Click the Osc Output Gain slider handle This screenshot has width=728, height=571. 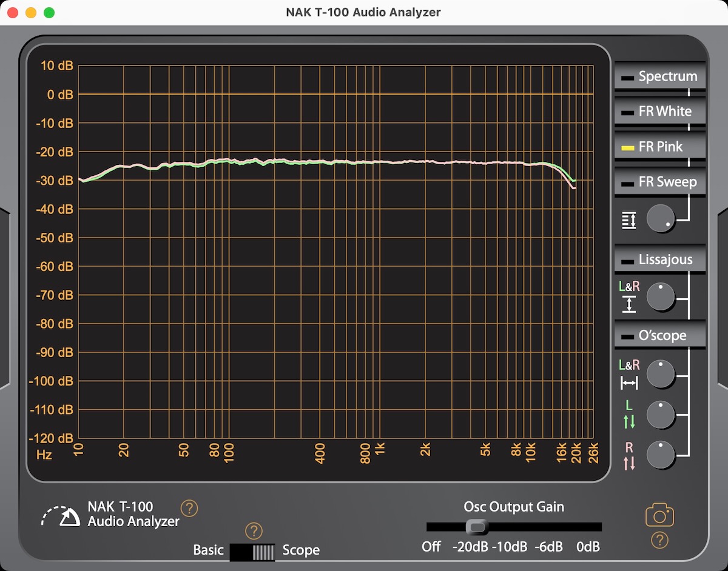click(x=477, y=526)
